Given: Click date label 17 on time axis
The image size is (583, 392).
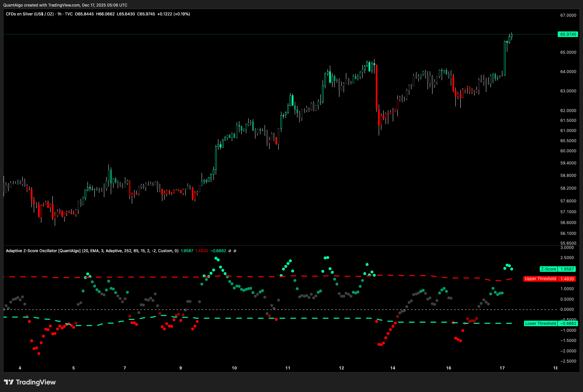Looking at the screenshot, I should [502, 368].
